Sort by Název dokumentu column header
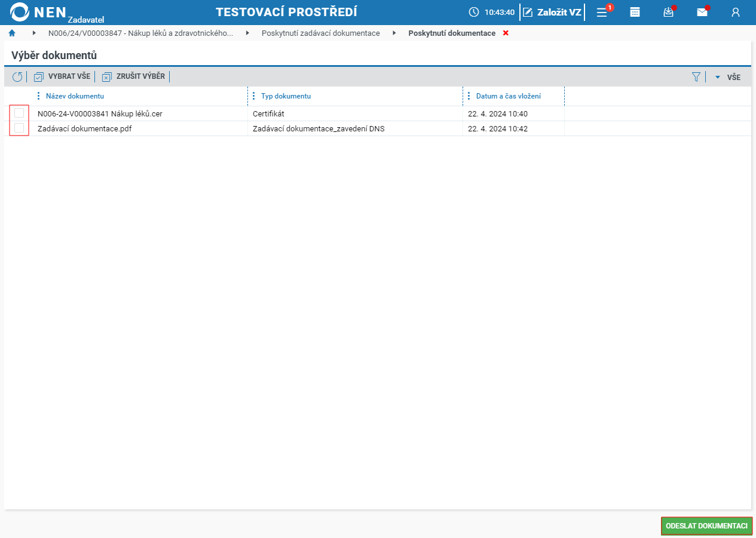The width and height of the screenshot is (756, 538). (75, 96)
